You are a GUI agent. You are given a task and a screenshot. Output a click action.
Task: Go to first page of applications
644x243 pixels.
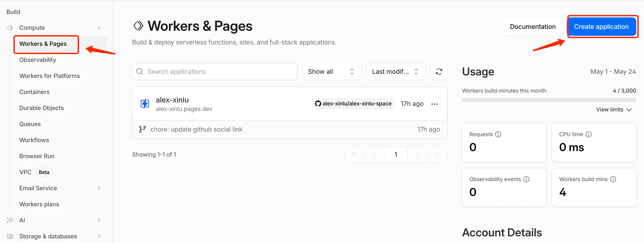[x=355, y=155]
